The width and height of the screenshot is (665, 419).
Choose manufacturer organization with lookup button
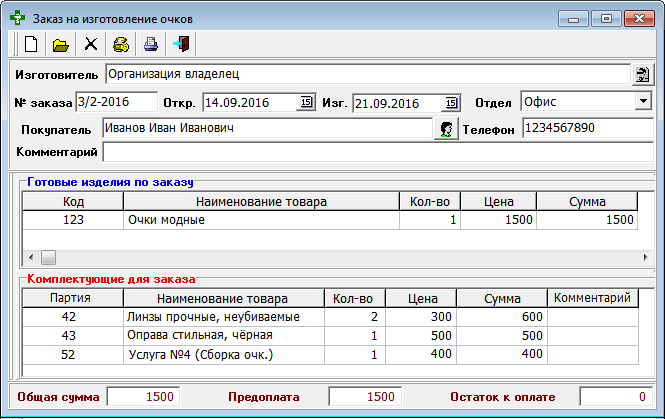coord(643,75)
